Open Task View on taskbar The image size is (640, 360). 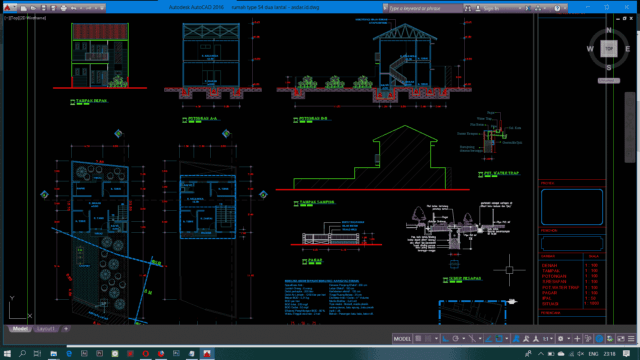[37, 353]
